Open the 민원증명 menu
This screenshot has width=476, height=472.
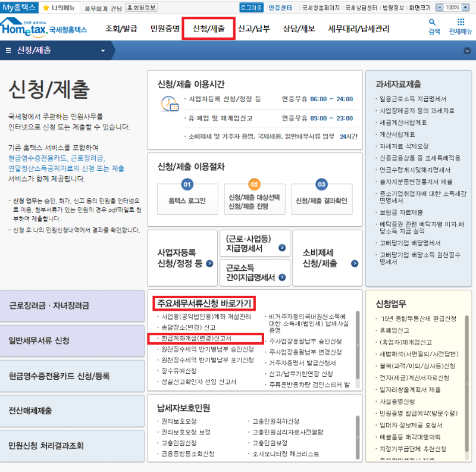[165, 29]
